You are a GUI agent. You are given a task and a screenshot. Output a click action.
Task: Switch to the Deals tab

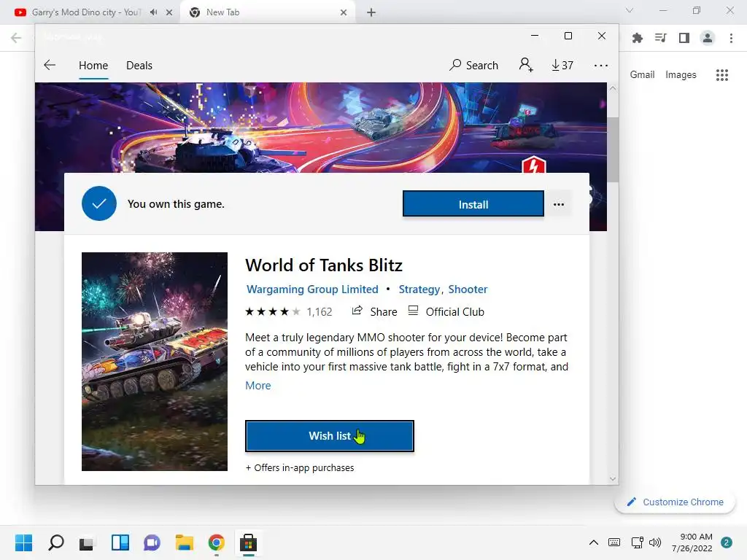coord(139,65)
